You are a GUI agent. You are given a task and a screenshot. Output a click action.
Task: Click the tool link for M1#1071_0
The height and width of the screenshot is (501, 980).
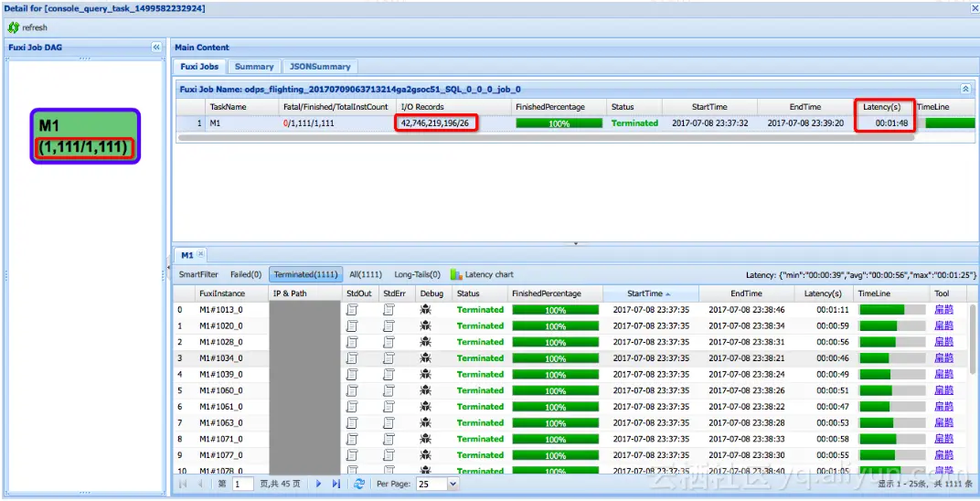pos(943,439)
